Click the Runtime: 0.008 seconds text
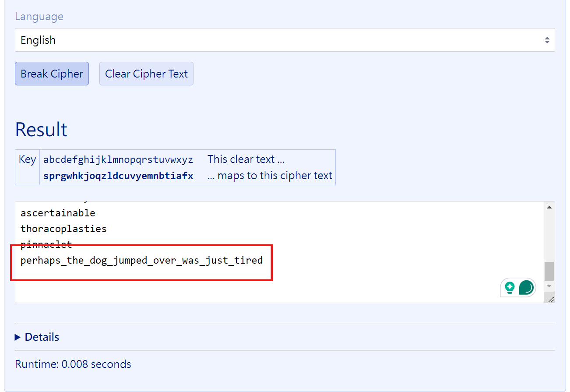 73,364
